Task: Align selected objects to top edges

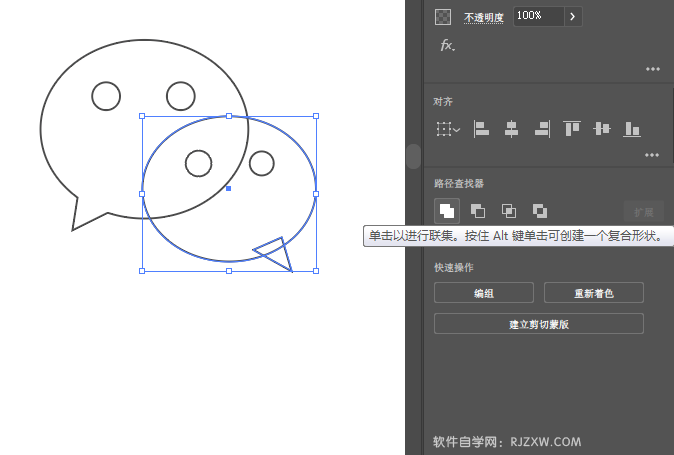Action: pyautogui.click(x=572, y=128)
